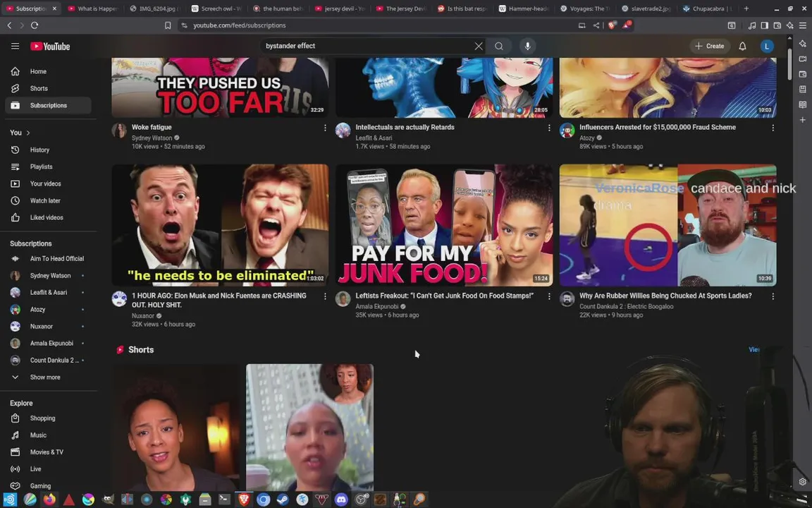Open History in the sidebar
Viewport: 812px width, 508px height.
[x=48, y=150]
